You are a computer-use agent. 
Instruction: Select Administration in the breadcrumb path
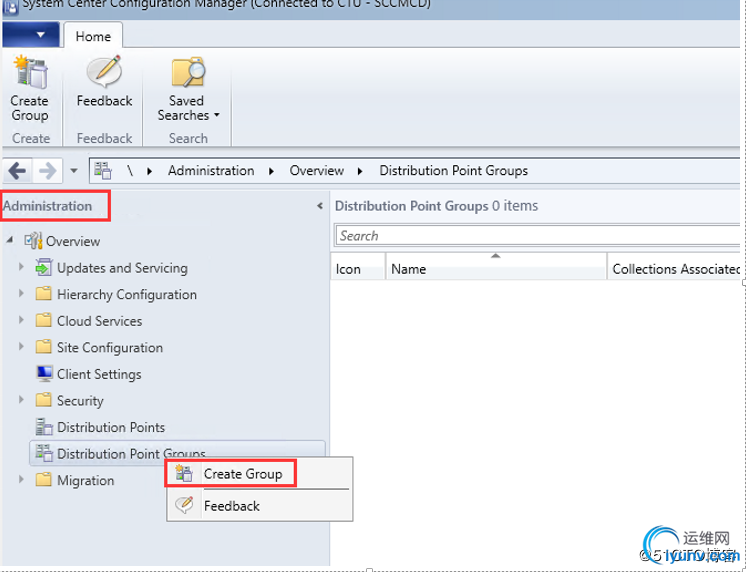pos(211,170)
